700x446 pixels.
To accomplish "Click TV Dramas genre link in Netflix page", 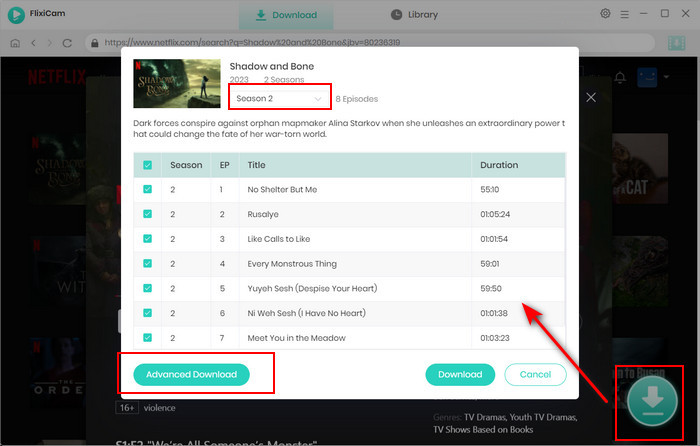I will (x=485, y=417).
